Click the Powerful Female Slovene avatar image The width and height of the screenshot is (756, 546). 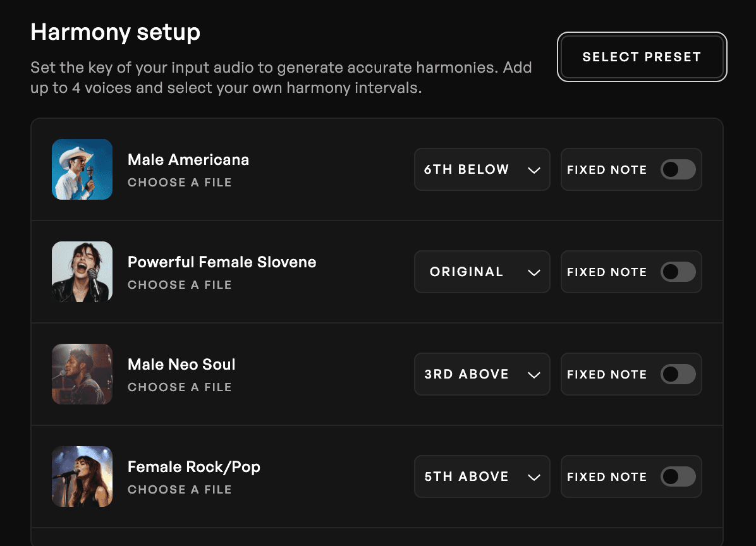[x=82, y=272]
